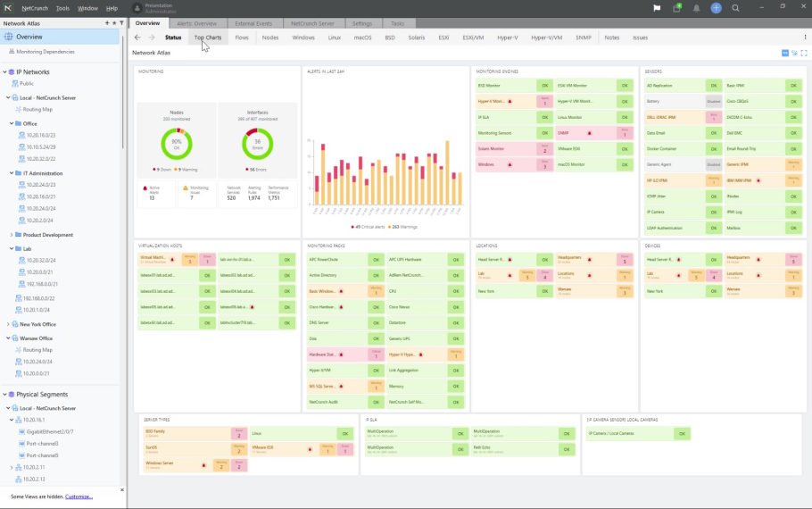
Task: Switch to the NetCrunch Server tab
Action: pos(312,23)
